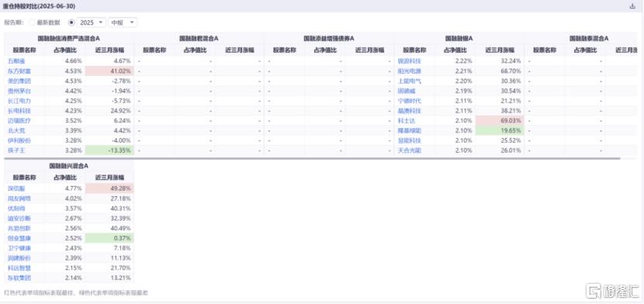Viewport: 644px width, 304px height.
Task: Open the 中报 report type dropdown
Action: (123, 22)
